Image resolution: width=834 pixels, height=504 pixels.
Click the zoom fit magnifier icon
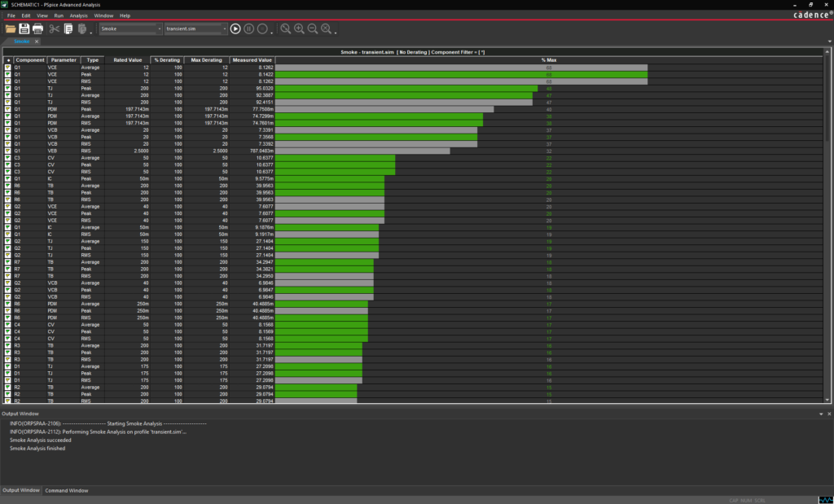[x=286, y=28]
